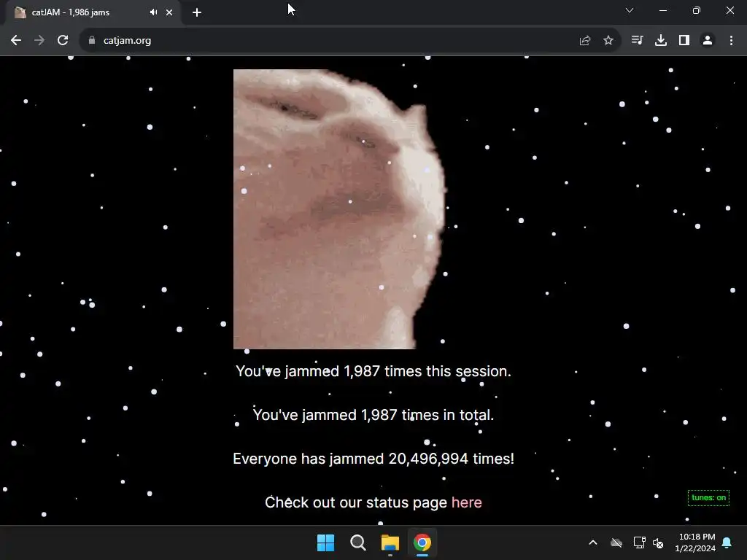Open the clock showing 10:18 PM
747x560 pixels.
click(695, 542)
